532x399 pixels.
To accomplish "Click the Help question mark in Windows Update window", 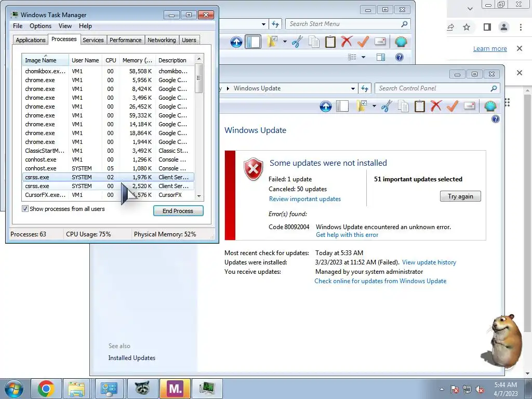I will pos(495,119).
